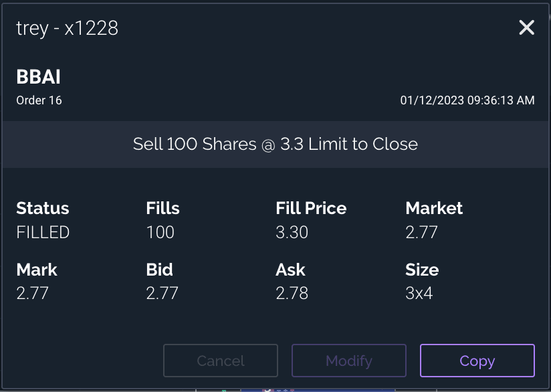Click the Fill Price value 3.30
This screenshot has height=392, width=551.
[x=292, y=232]
